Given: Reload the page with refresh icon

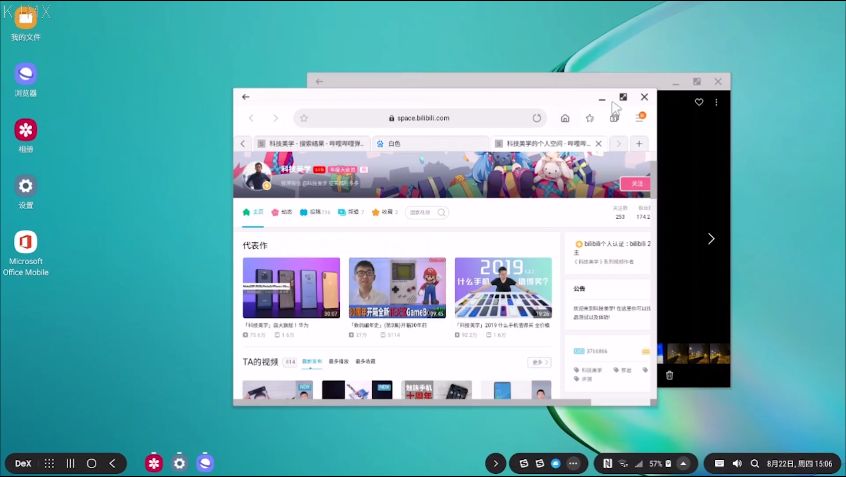Looking at the screenshot, I should tap(536, 118).
